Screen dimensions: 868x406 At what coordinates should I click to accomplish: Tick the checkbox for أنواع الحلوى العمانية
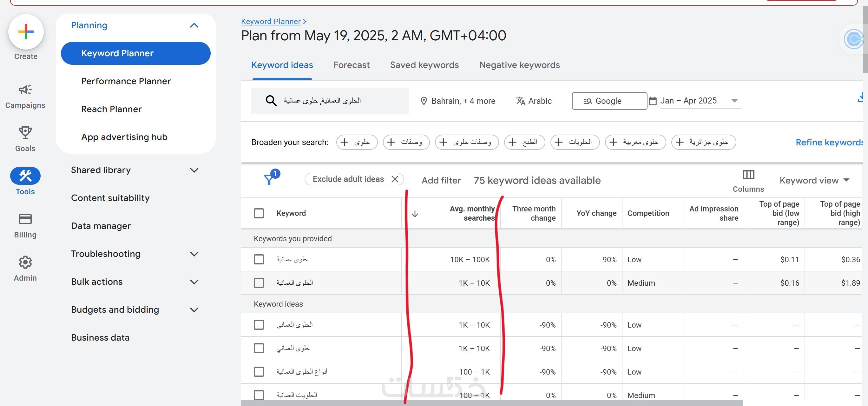pyautogui.click(x=259, y=372)
